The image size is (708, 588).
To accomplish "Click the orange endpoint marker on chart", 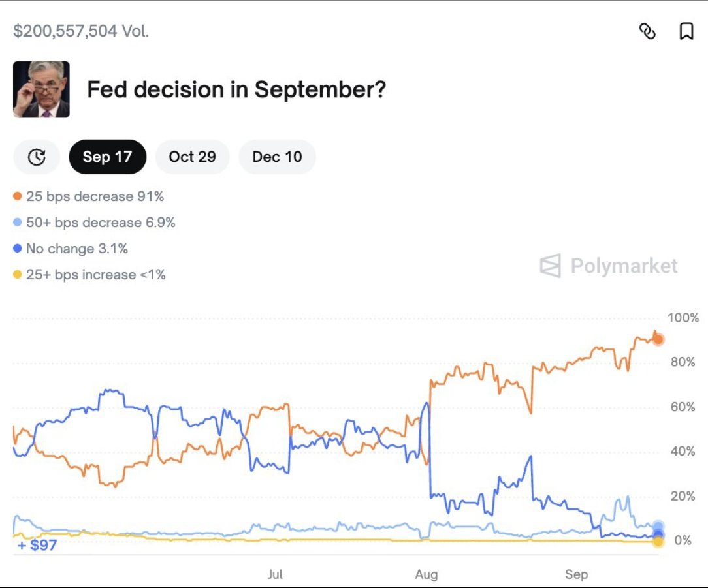I will [x=658, y=339].
